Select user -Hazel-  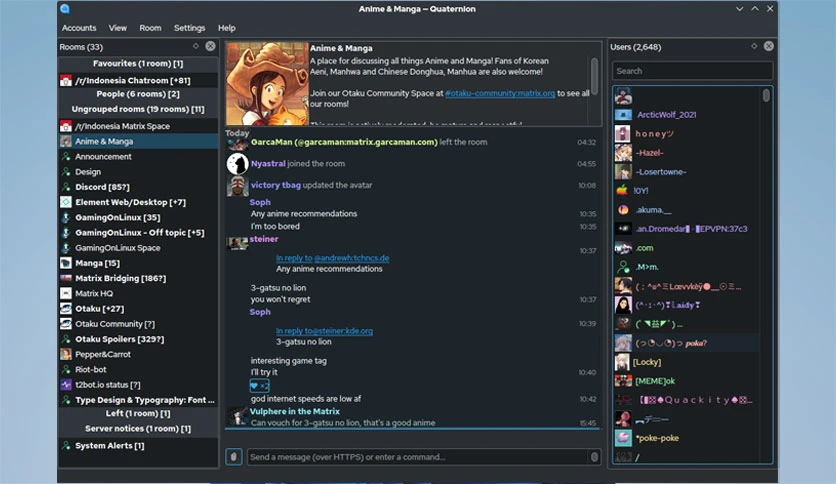tap(687, 153)
